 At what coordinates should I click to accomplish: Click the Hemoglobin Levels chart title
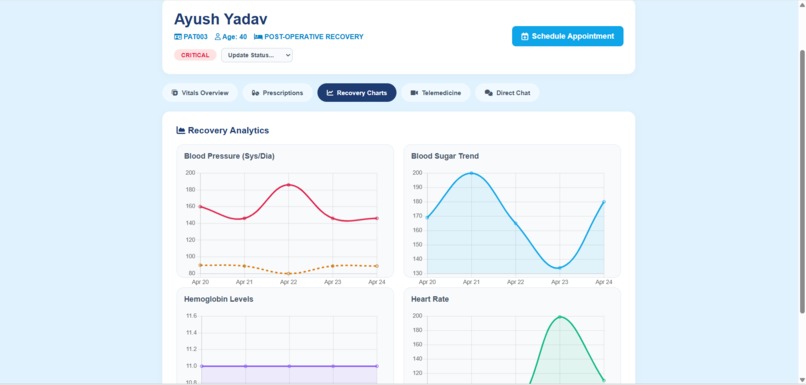218,299
